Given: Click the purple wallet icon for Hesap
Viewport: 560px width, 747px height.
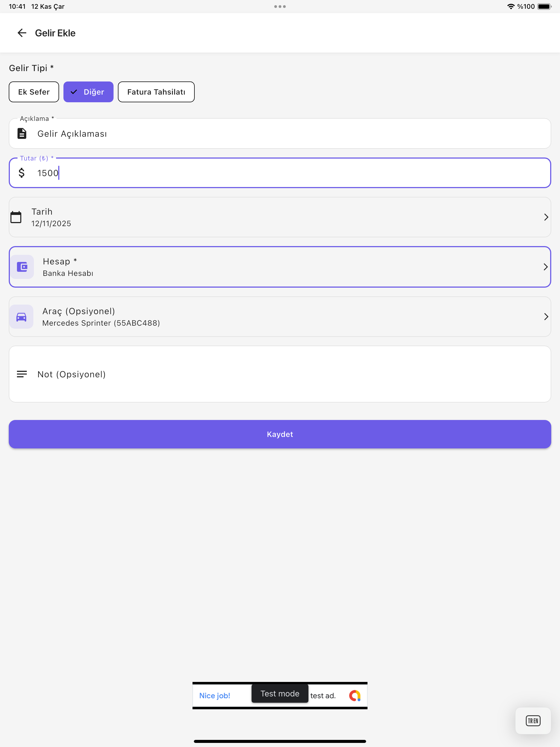Looking at the screenshot, I should tap(22, 267).
